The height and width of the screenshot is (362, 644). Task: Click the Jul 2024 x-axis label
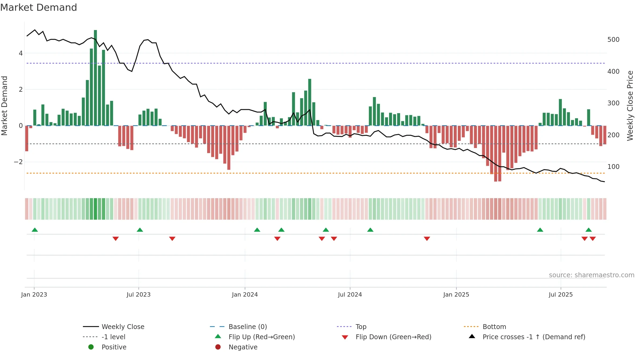click(x=350, y=295)
